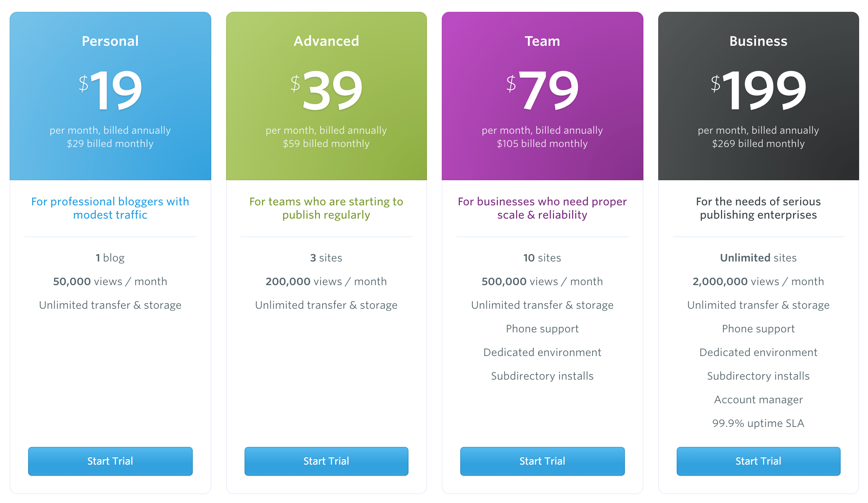Start the Business plan trial
Viewport: 868px width, 503px height.
coord(758,461)
